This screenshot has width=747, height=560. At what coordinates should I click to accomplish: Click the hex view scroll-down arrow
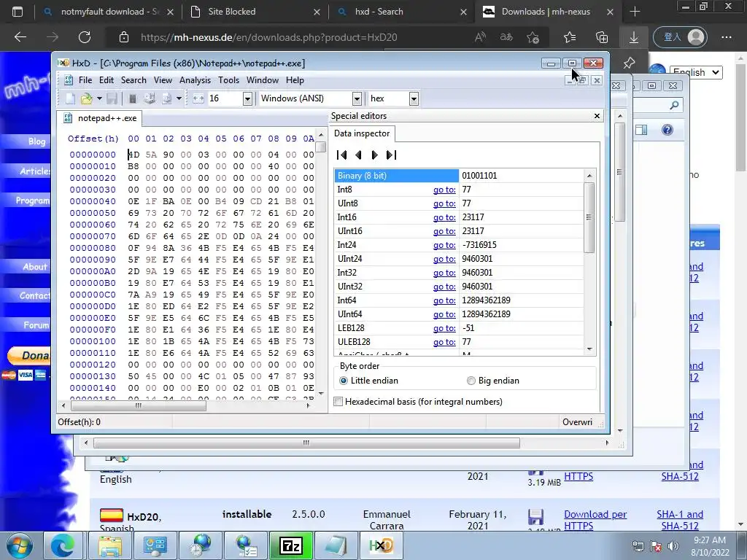coord(321,393)
